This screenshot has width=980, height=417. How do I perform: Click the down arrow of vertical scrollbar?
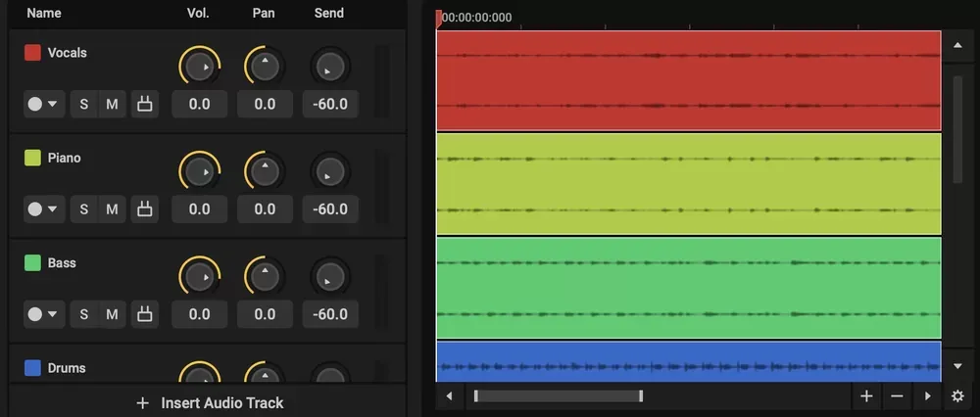pyautogui.click(x=957, y=366)
